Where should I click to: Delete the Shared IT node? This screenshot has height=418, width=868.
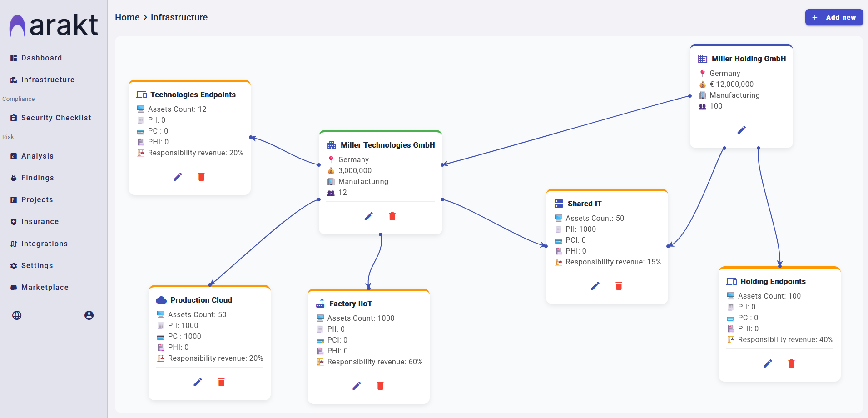click(x=618, y=286)
